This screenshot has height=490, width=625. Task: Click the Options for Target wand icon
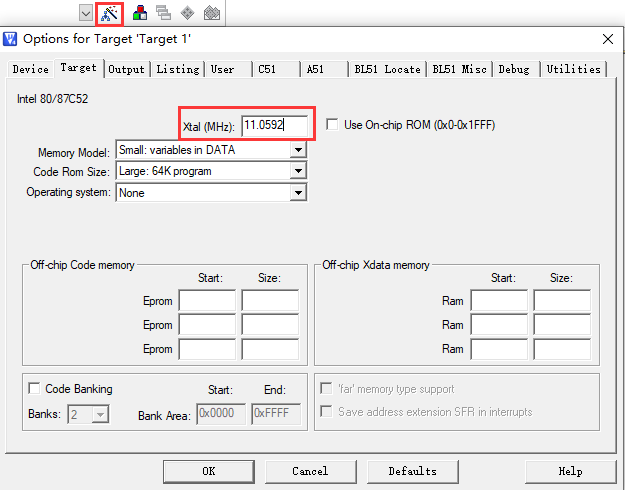point(110,13)
